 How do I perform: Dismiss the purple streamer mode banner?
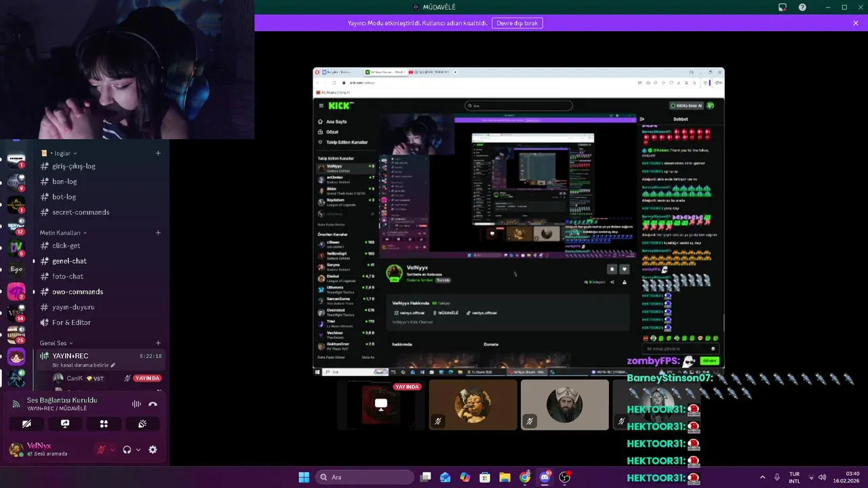click(856, 23)
